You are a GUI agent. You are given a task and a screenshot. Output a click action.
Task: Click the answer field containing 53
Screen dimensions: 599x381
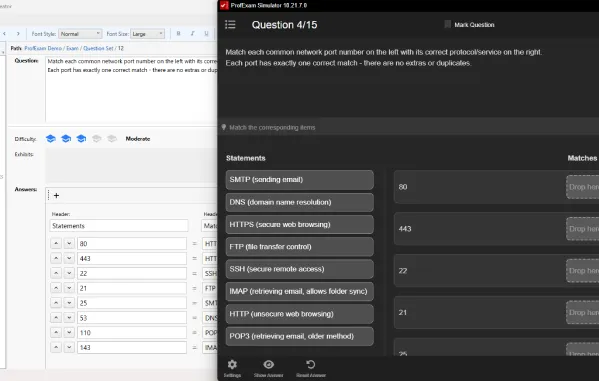[132, 318]
